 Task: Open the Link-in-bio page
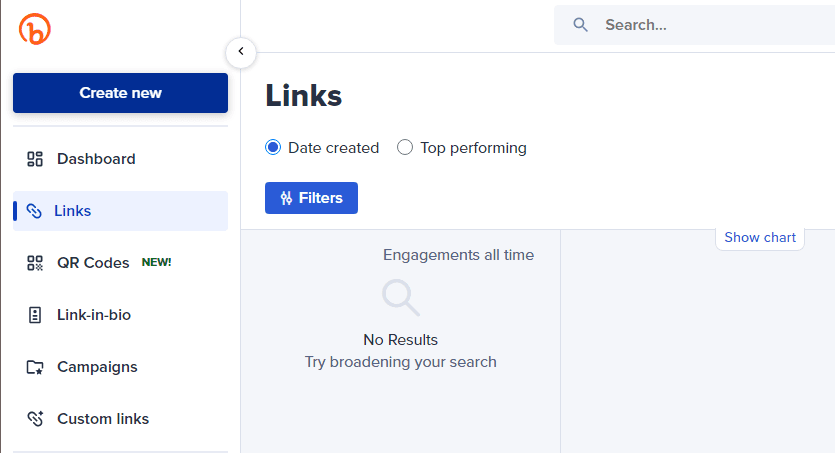[94, 315]
